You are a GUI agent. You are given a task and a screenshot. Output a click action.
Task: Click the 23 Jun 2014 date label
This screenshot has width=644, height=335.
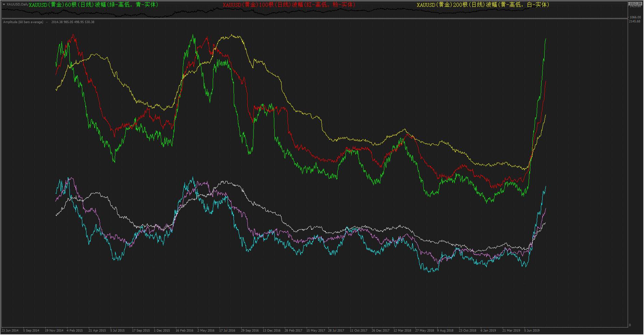10,331
